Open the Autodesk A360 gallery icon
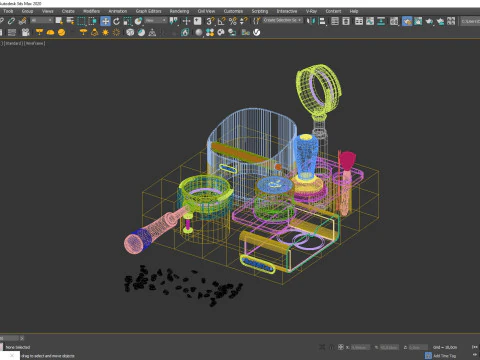This screenshot has height=360, width=480. click(x=451, y=21)
